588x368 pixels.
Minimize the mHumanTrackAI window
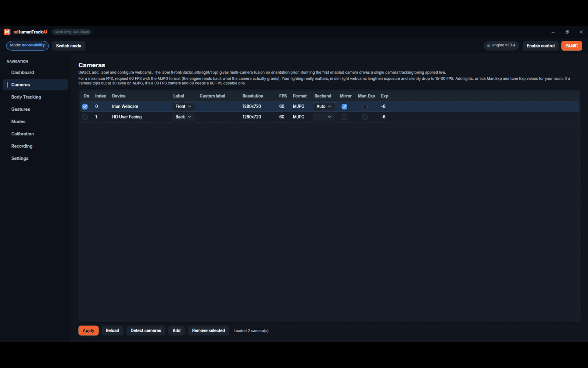click(x=553, y=32)
